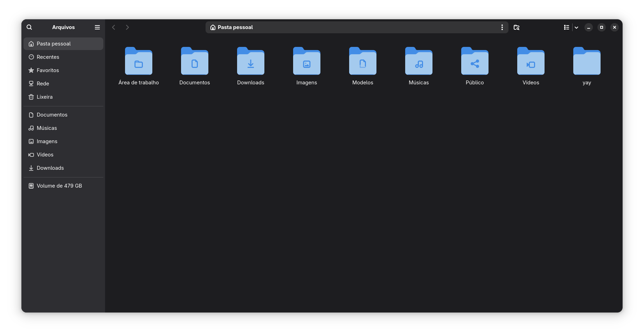Go forward with the right arrow
The height and width of the screenshot is (336, 644).
(x=127, y=27)
